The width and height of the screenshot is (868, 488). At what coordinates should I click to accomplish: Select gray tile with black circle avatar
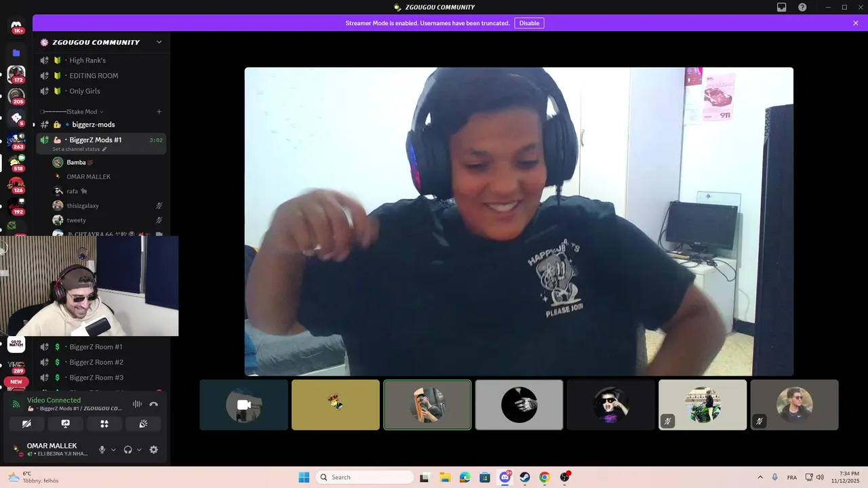(x=519, y=405)
